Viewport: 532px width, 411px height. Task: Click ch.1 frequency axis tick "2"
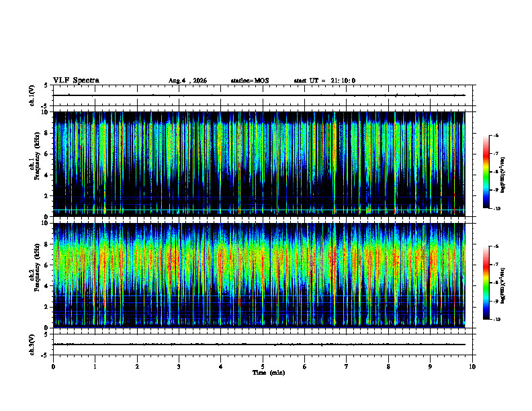click(46, 196)
